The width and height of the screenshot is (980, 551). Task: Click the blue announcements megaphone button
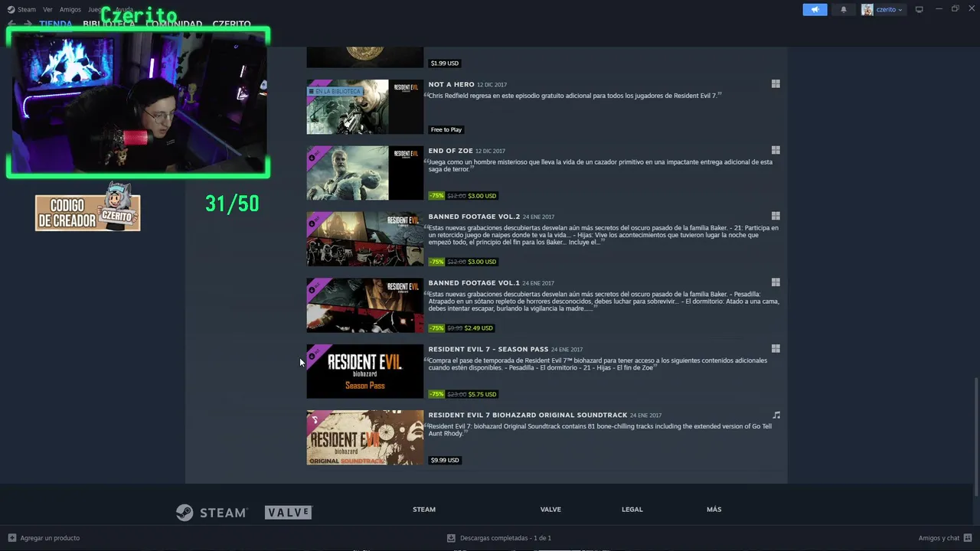(x=815, y=9)
